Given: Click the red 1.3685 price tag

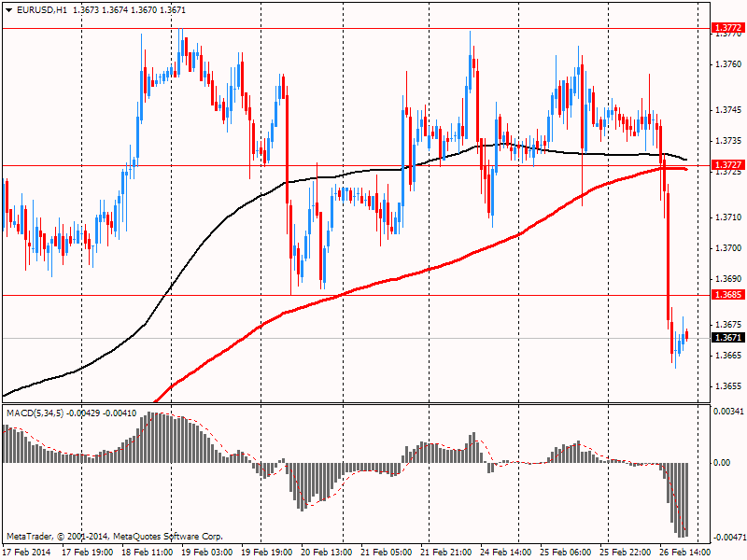Looking at the screenshot, I should tap(727, 295).
